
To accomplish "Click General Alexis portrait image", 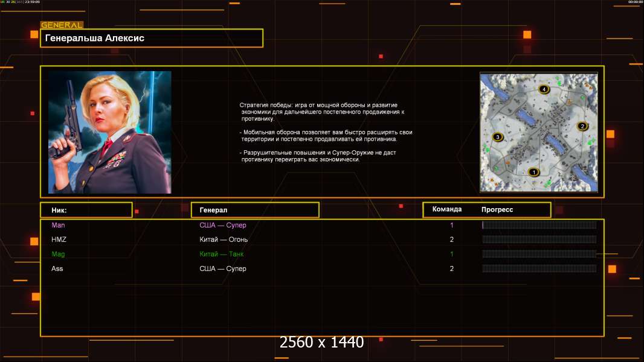I will pos(110,132).
